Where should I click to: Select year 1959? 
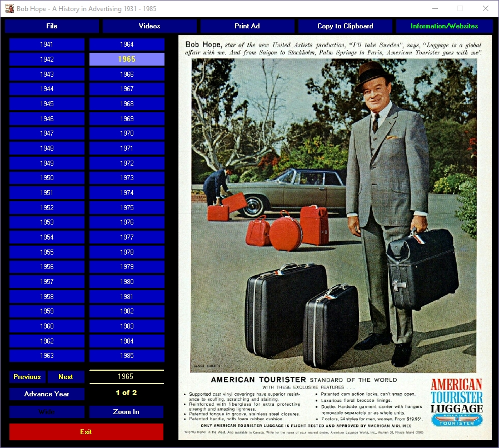(47, 311)
